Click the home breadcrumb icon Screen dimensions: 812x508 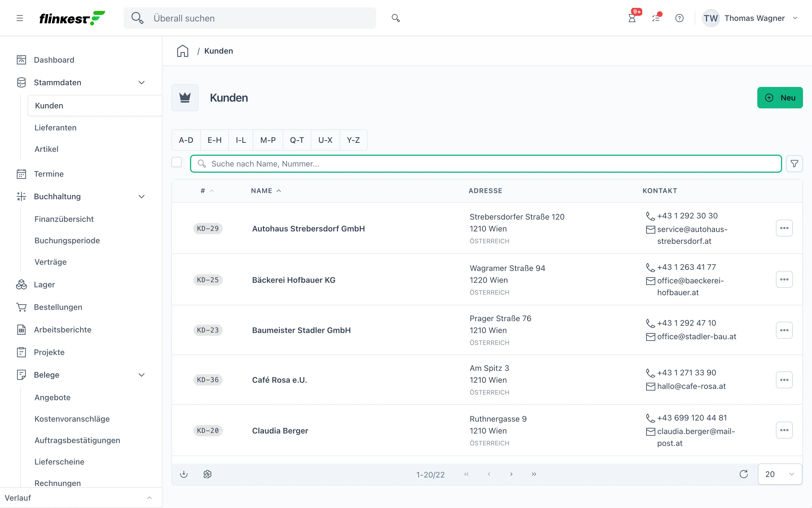182,51
